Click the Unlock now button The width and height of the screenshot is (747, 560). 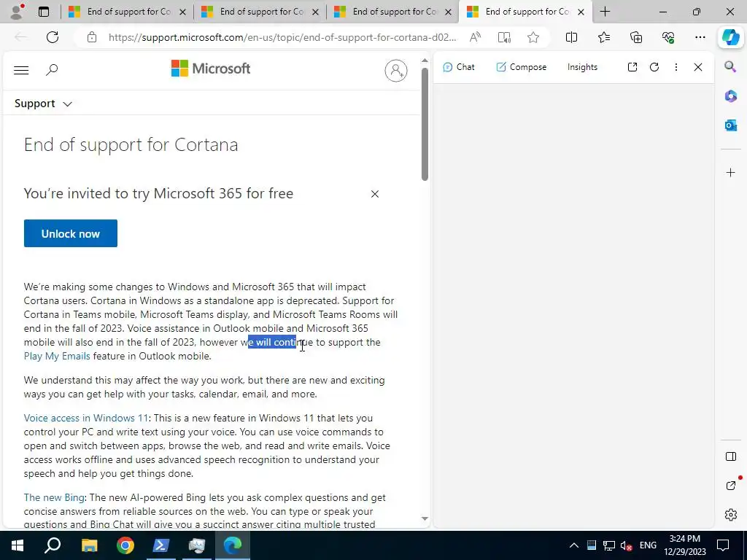(x=71, y=233)
